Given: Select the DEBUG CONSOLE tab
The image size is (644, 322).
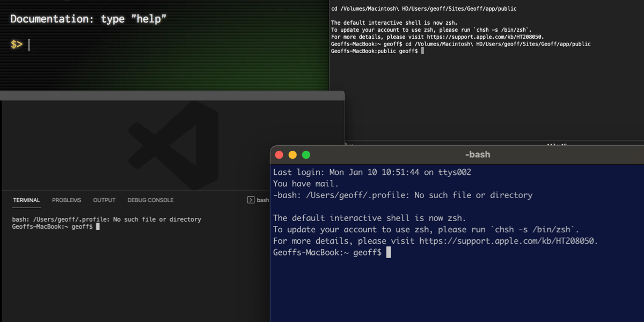Looking at the screenshot, I should click(150, 200).
